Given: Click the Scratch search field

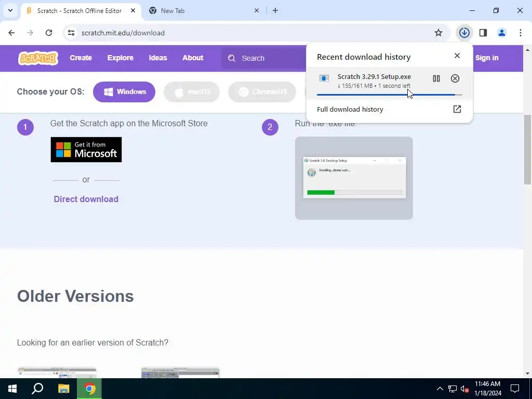Looking at the screenshot, I should click(x=264, y=58).
